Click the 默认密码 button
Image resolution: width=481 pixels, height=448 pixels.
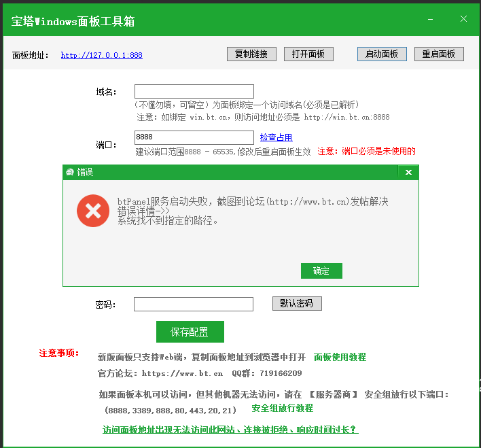coord(297,303)
